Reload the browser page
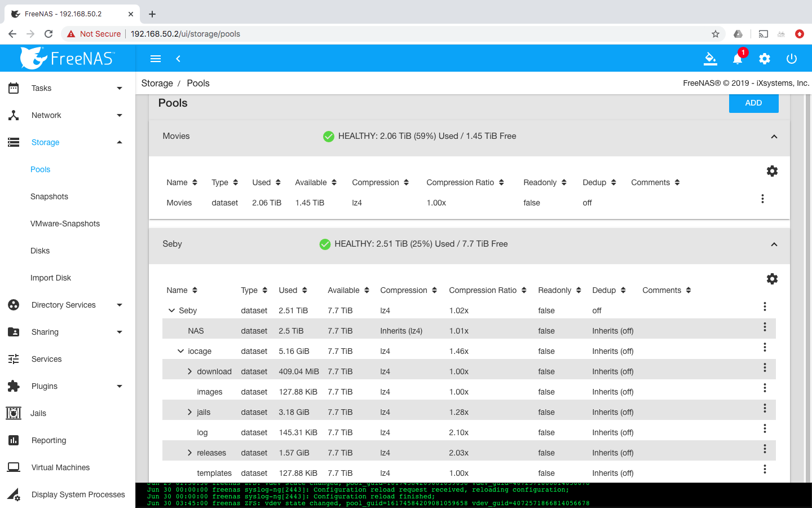Viewport: 812px width, 508px height. (48, 34)
